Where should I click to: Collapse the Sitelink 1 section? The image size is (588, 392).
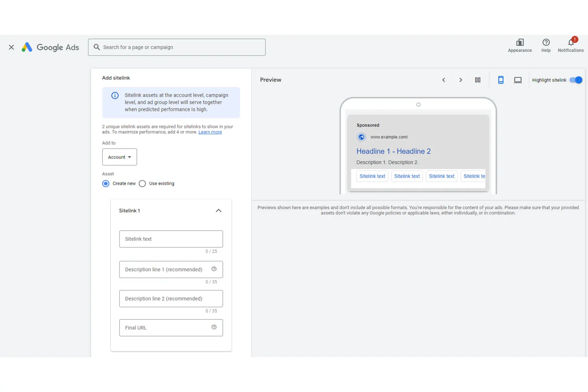219,211
